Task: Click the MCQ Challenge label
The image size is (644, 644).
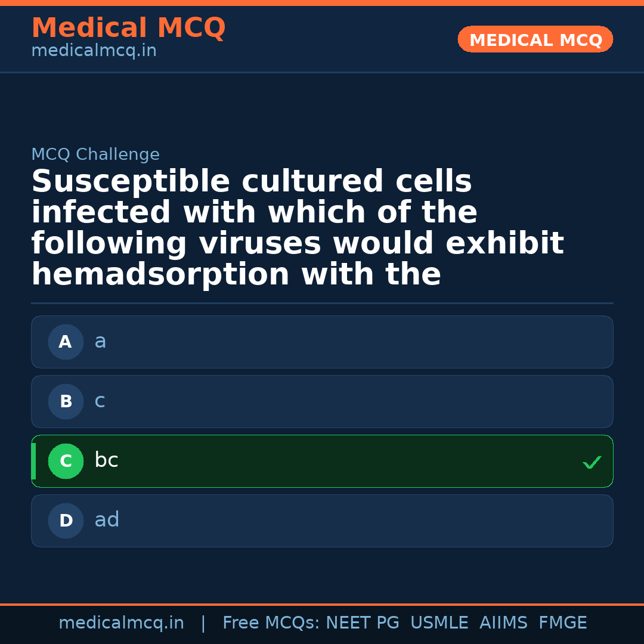Action: pos(95,155)
